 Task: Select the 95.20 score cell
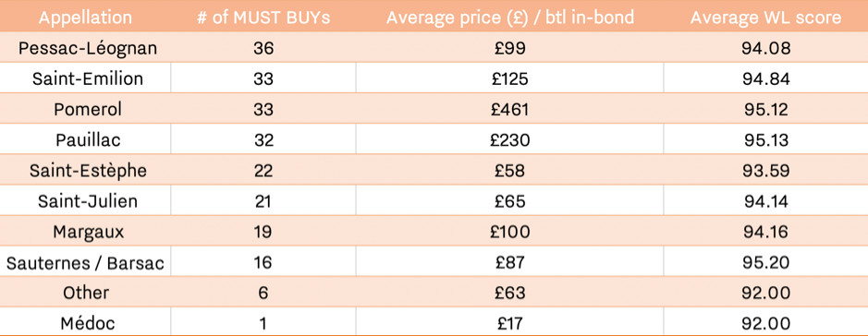[765, 262]
